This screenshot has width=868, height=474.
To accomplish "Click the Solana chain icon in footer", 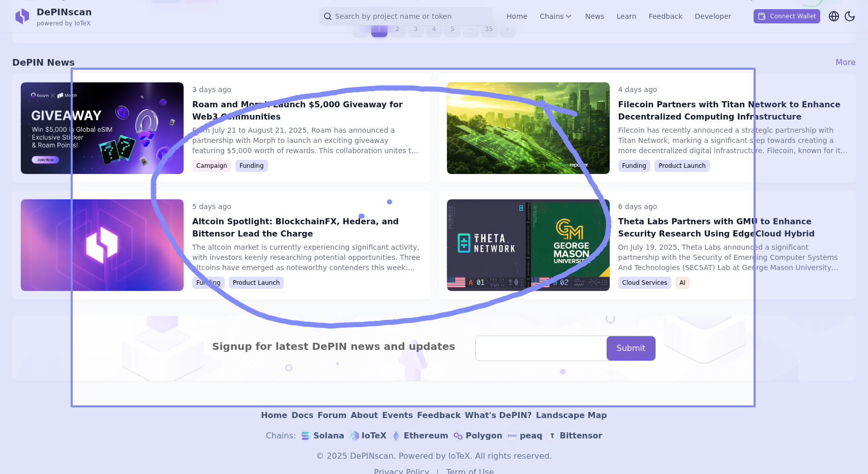I will (305, 436).
